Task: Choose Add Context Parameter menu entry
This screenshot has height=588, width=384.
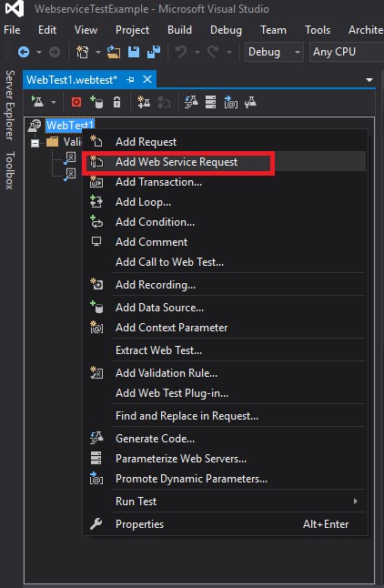Action: [224, 328]
